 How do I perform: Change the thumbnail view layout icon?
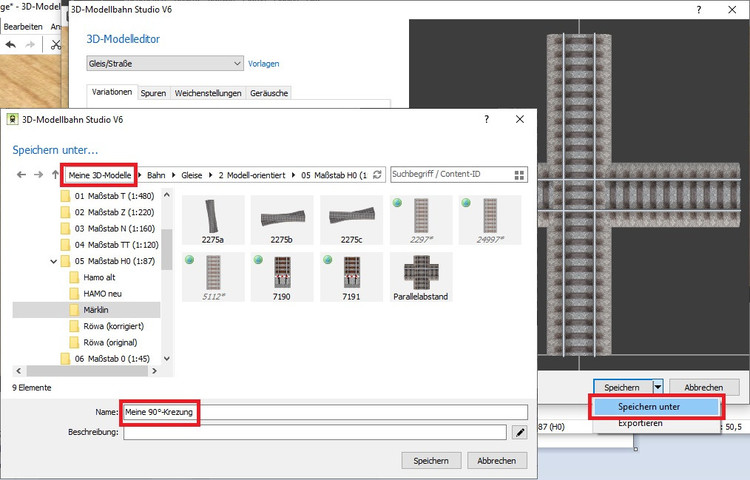520,175
